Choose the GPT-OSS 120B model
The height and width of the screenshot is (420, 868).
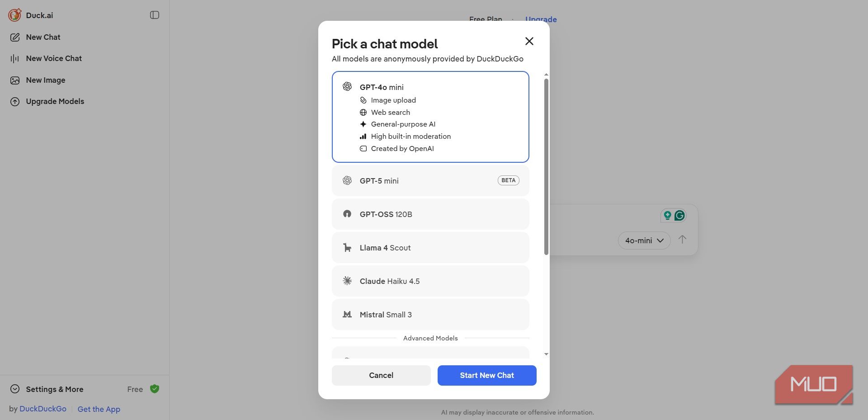click(x=430, y=214)
